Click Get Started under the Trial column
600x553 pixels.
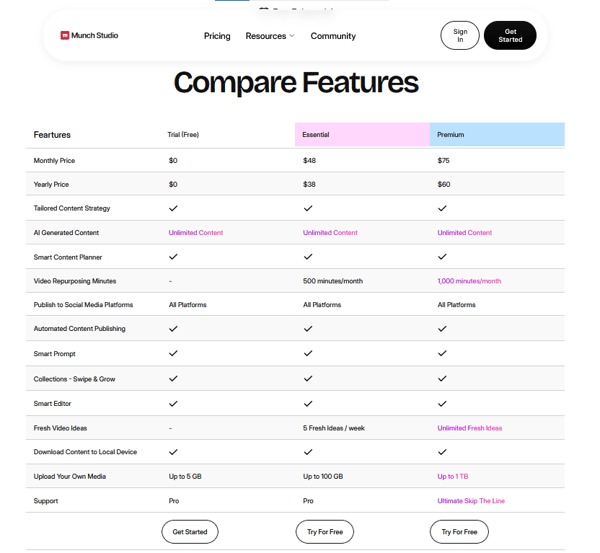coord(190,532)
